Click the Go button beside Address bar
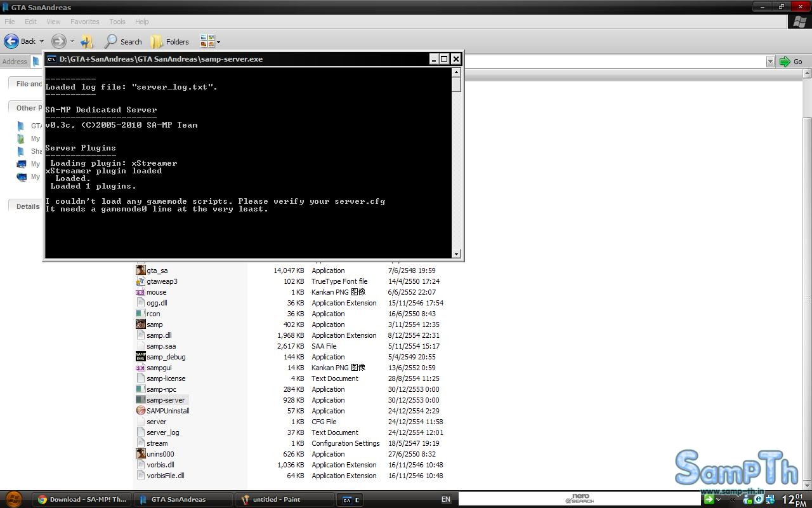The width and height of the screenshot is (812, 508). click(x=791, y=62)
